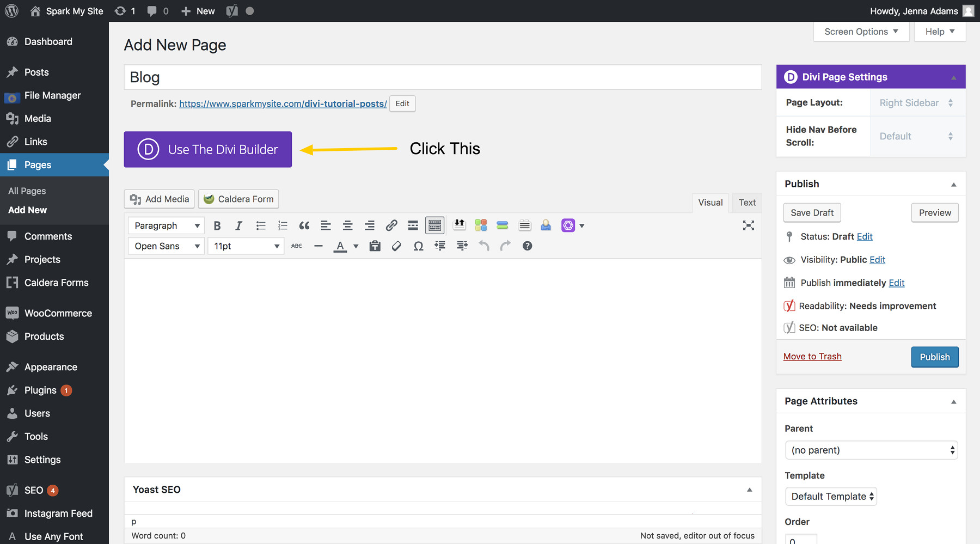The image size is (980, 544).
Task: Open the 11pt font size dropdown
Action: pyautogui.click(x=246, y=246)
